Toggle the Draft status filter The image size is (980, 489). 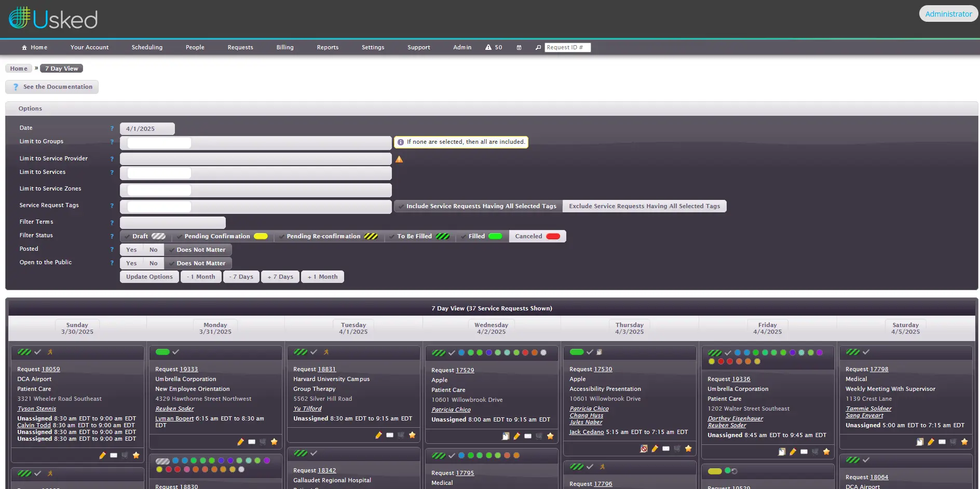[x=145, y=236]
